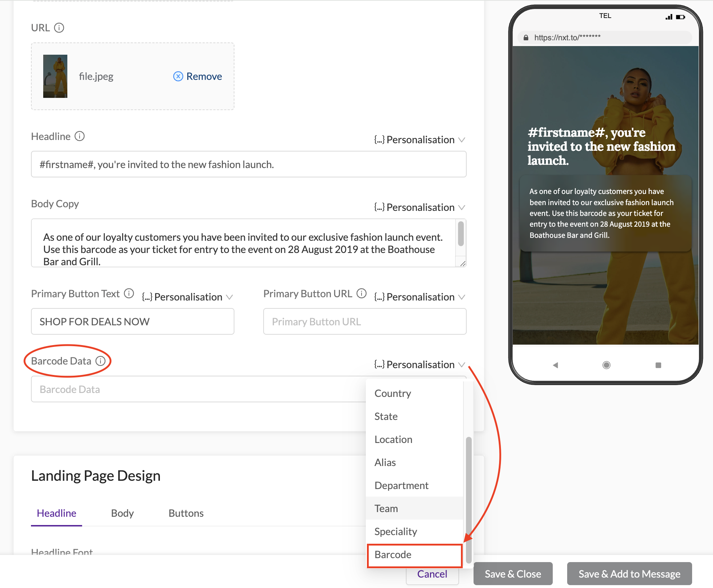Image resolution: width=713 pixels, height=588 pixels.
Task: Open Headline Personalisation dropdown
Action: [x=420, y=140]
